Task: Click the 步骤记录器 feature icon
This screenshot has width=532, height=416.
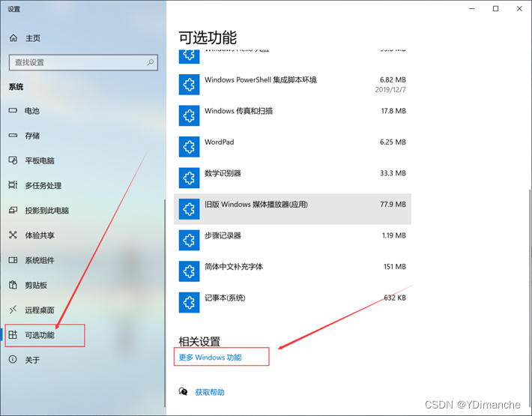Action: pos(189,241)
